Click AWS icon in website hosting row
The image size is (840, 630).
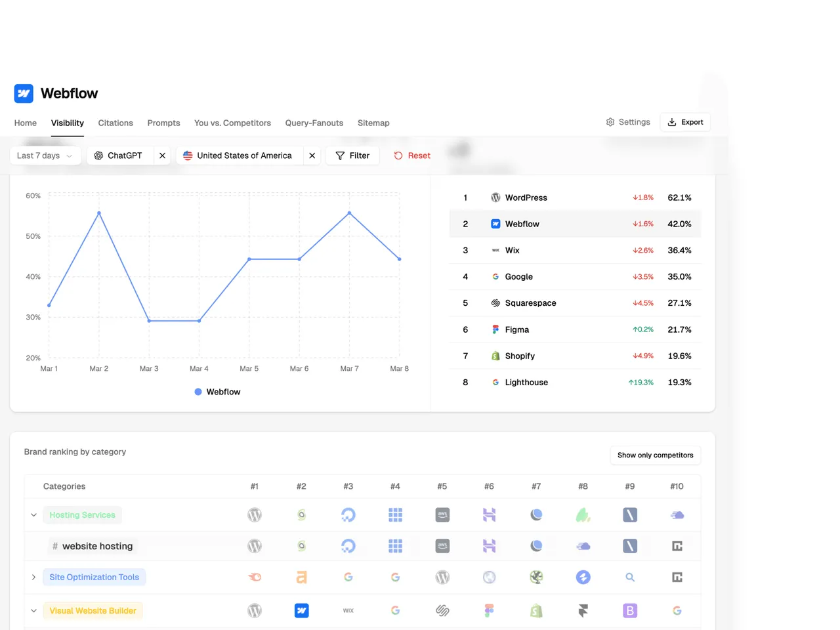click(x=442, y=546)
